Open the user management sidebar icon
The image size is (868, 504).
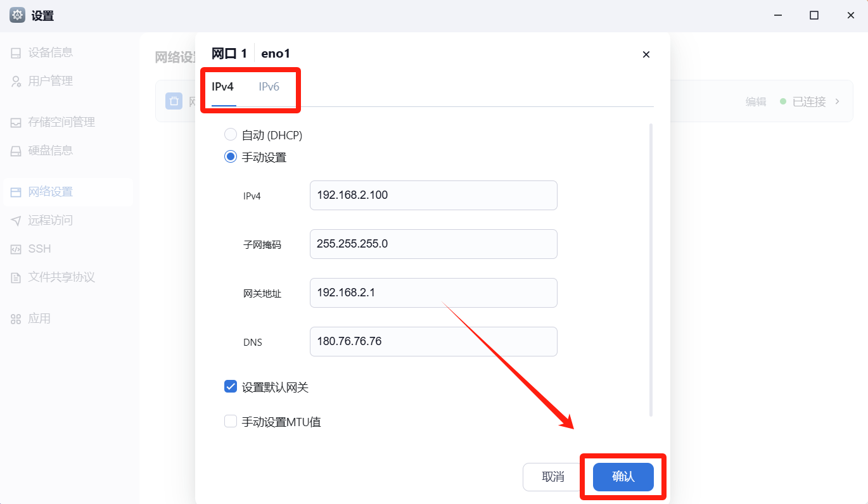pyautogui.click(x=16, y=81)
